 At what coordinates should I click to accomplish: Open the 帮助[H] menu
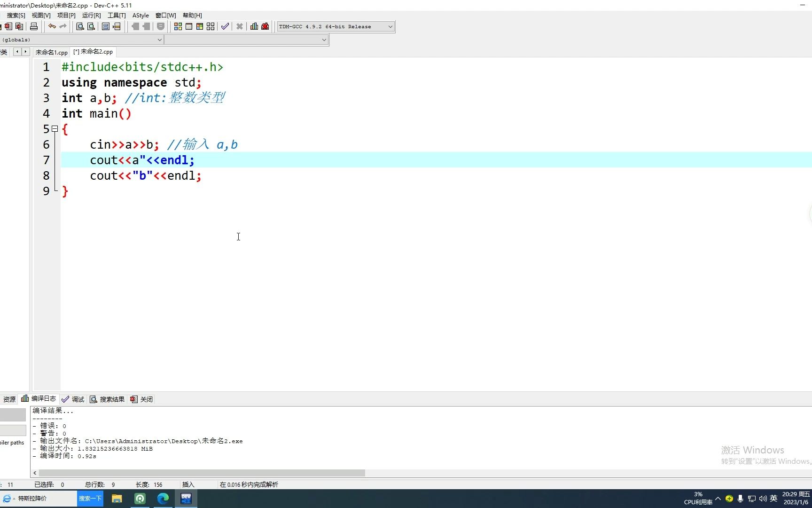pos(192,16)
